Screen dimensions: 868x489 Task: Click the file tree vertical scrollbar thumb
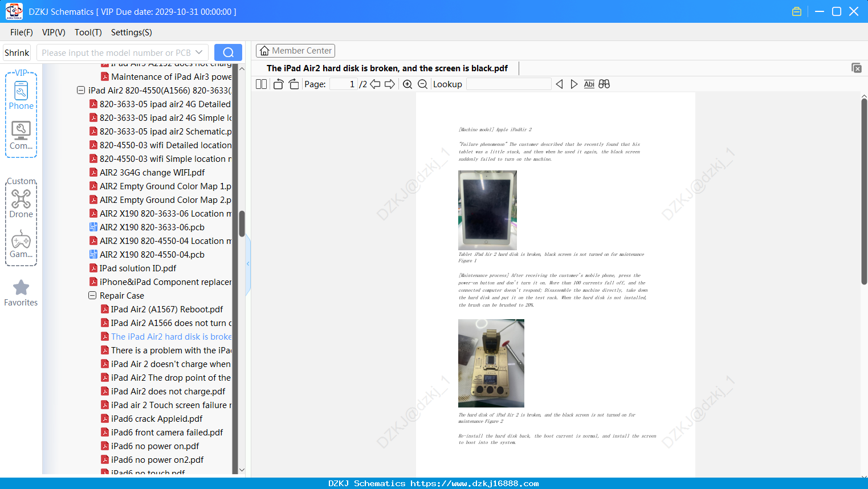(242, 223)
